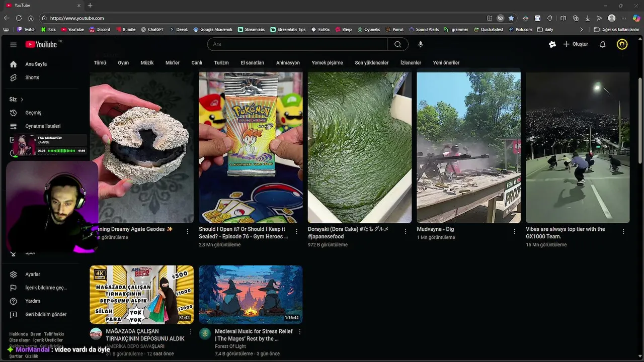Click the browser address bar

click(x=262, y=18)
